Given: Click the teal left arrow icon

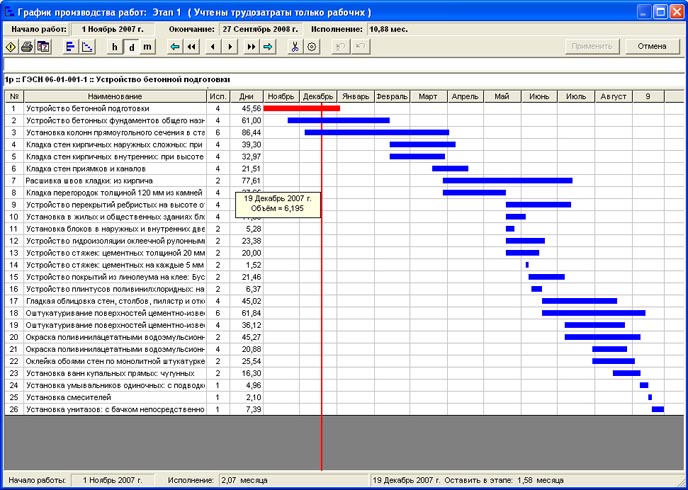Looking at the screenshot, I should [175, 46].
